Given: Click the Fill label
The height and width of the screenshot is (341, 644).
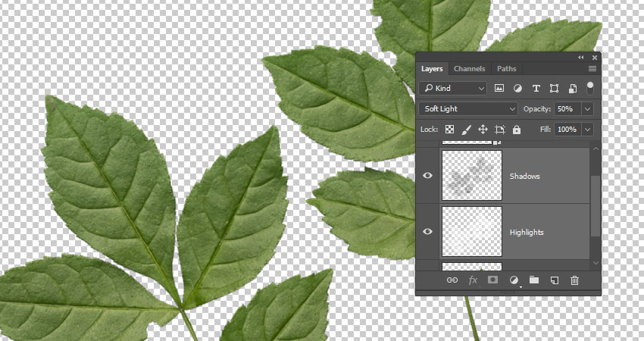Looking at the screenshot, I should click(545, 130).
